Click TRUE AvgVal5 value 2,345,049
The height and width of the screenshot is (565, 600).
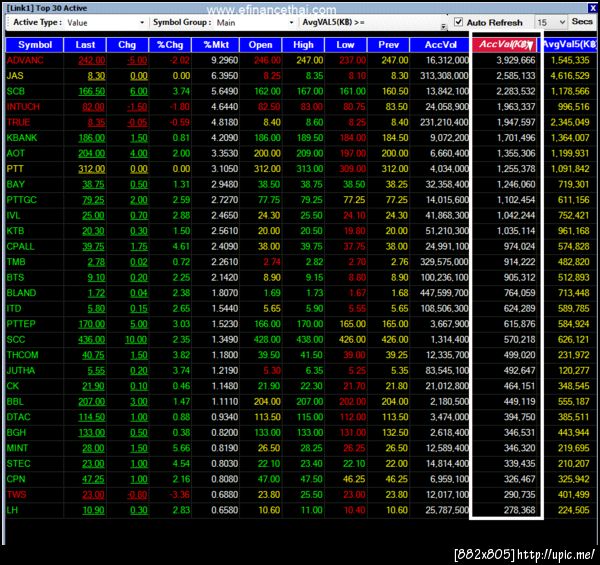(x=570, y=122)
